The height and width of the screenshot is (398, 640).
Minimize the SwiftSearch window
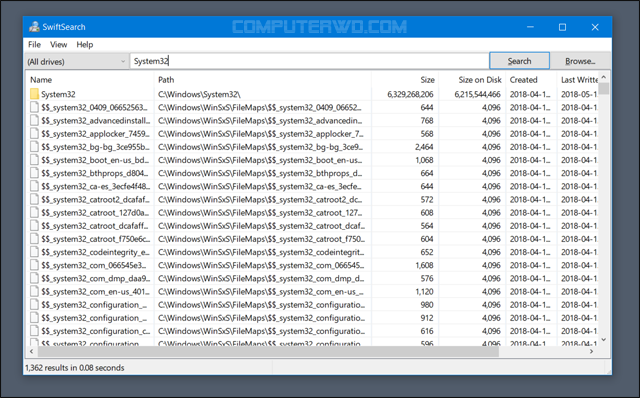530,27
